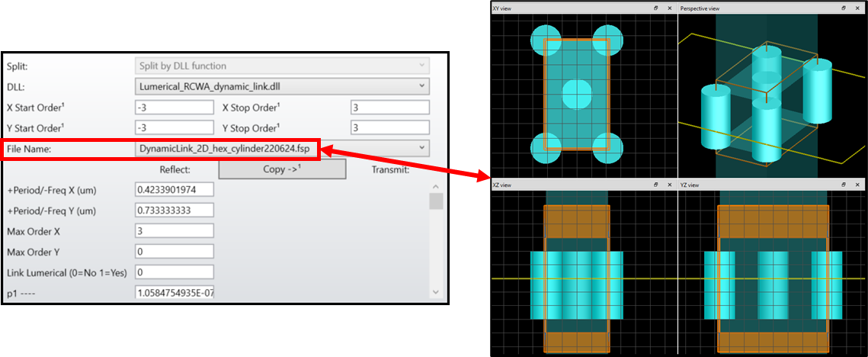Click the parameter list scroll-up arrow
The width and height of the screenshot is (868, 357).
[436, 187]
